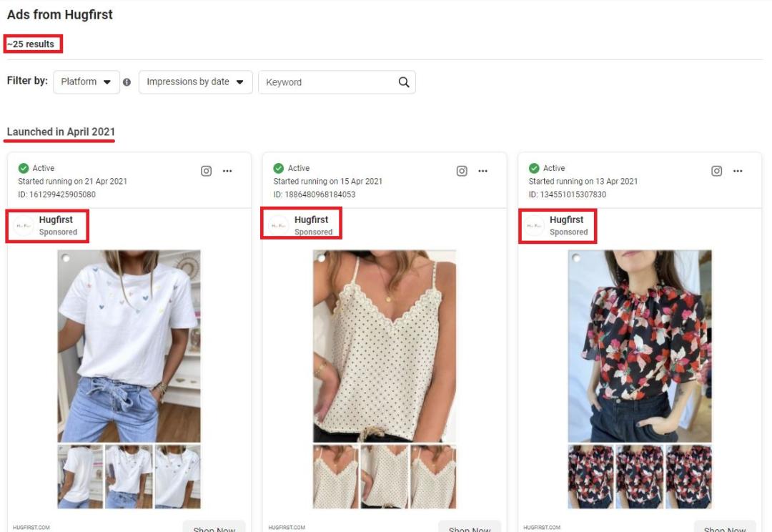The image size is (772, 532).
Task: Click Hugfirst logo avatar on the floral blouse ad
Action: coord(534,226)
